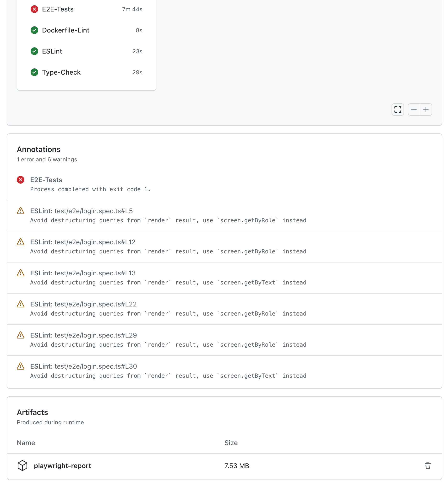Click the Artifacts section heading

33,412
